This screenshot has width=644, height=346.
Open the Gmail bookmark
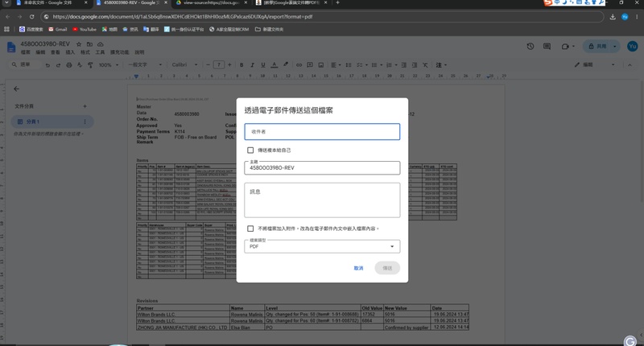pos(57,29)
